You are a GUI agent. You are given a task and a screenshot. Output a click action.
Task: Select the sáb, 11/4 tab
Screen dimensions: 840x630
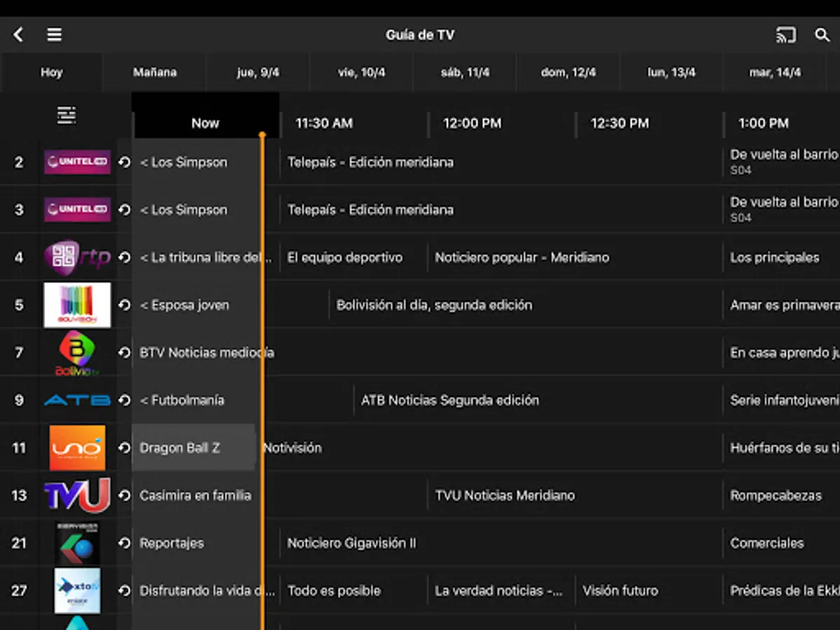click(x=465, y=72)
